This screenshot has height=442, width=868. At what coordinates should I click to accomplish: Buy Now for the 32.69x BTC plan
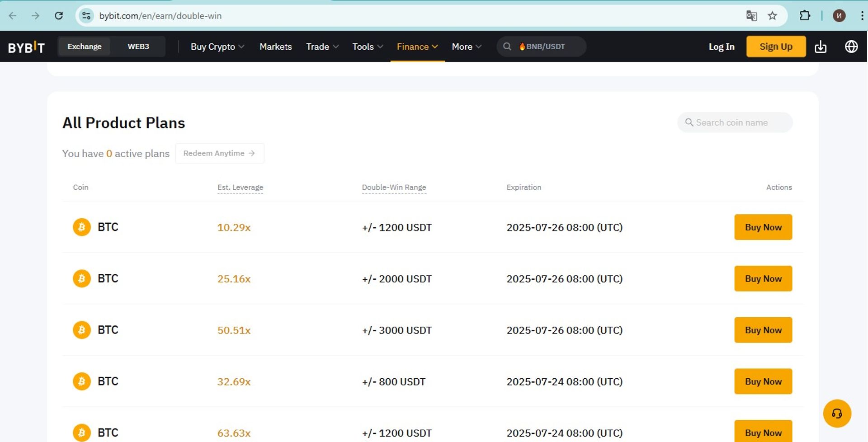coord(763,381)
